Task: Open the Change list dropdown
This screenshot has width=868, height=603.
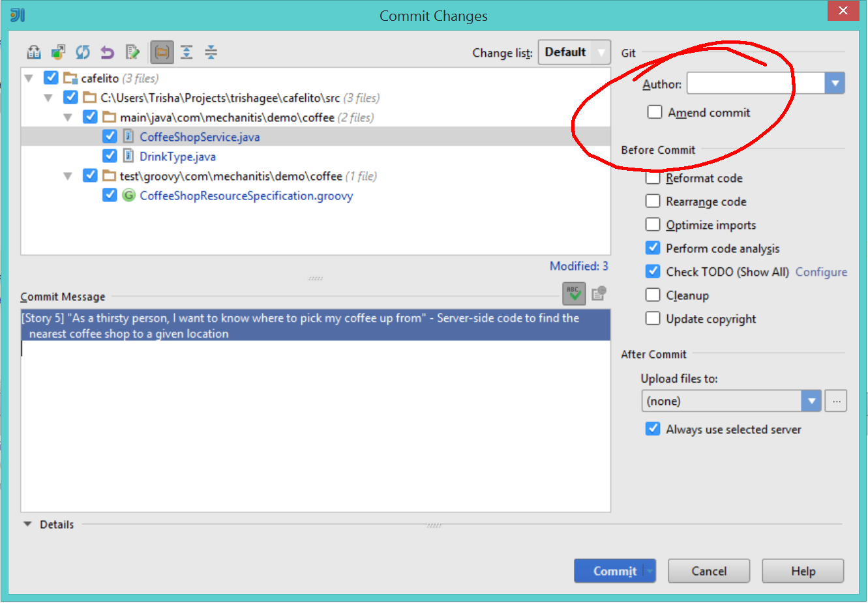Action: pos(574,52)
